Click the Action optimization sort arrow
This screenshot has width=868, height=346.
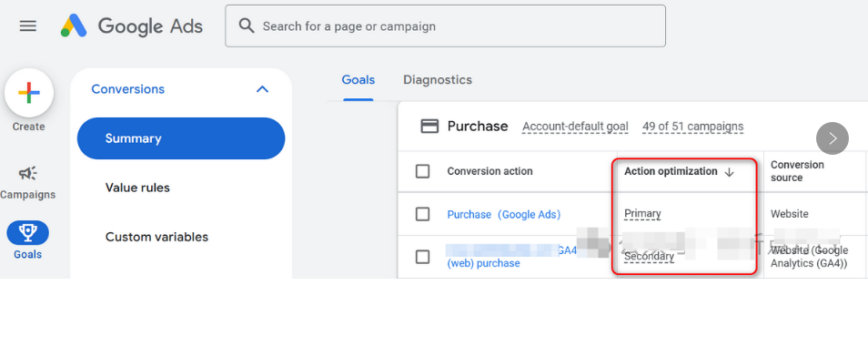729,172
